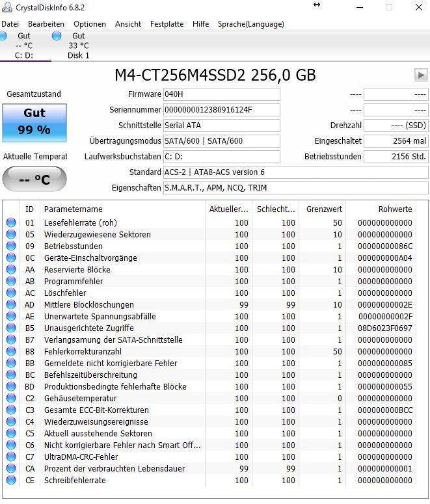Click status orb of Geräte-Einschaltvorgänge row
Image resolution: width=430 pixels, height=504 pixels.
point(11,258)
